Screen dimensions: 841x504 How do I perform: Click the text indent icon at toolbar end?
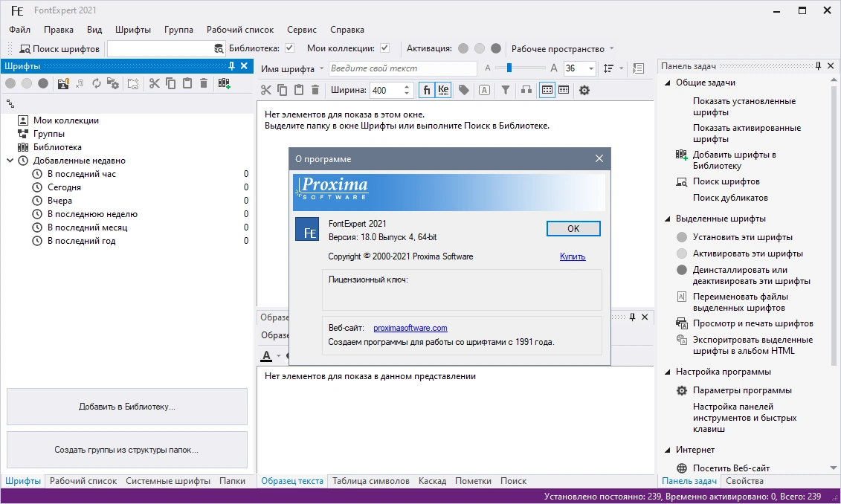(638, 68)
